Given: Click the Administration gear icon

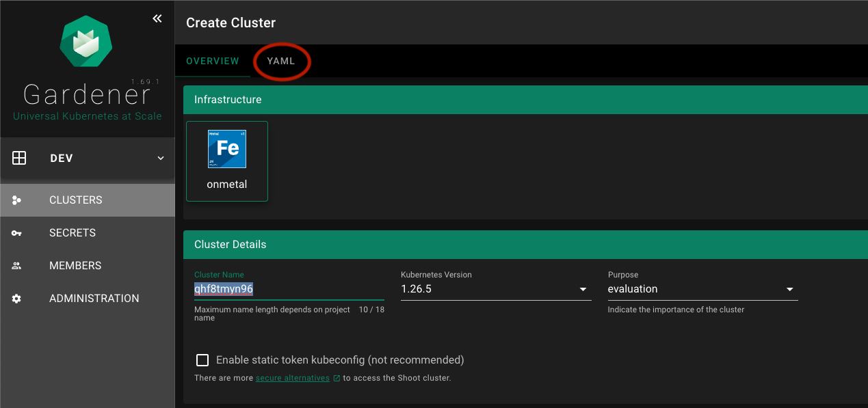Looking at the screenshot, I should point(17,299).
